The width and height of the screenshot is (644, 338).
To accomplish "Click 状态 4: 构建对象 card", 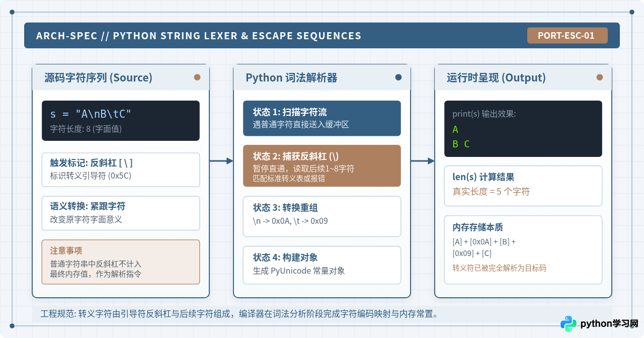I will click(x=322, y=266).
